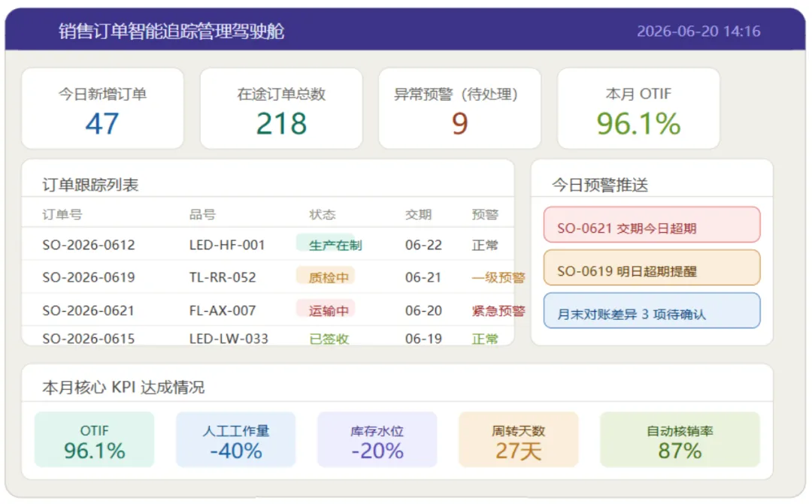Click the 本月 OTIF 96.1% summary card
The height and width of the screenshot is (504, 812).
click(x=638, y=109)
